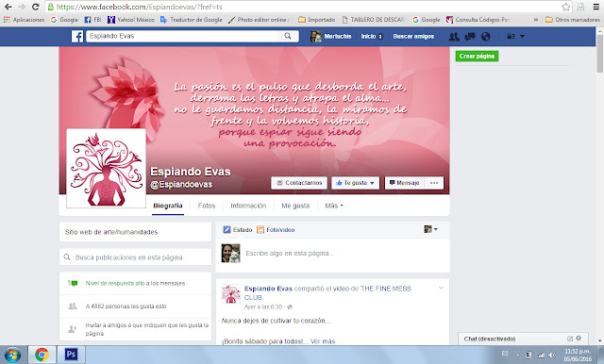Screen dimensions: 604x364
Task: Open the post options chevron on Espiando Evas post
Action: tap(441, 288)
